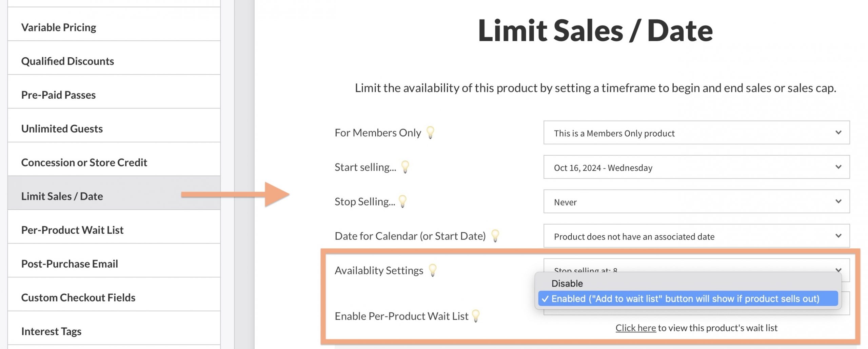Expand the Start selling date dropdown
The width and height of the screenshot is (868, 349).
coord(696,167)
